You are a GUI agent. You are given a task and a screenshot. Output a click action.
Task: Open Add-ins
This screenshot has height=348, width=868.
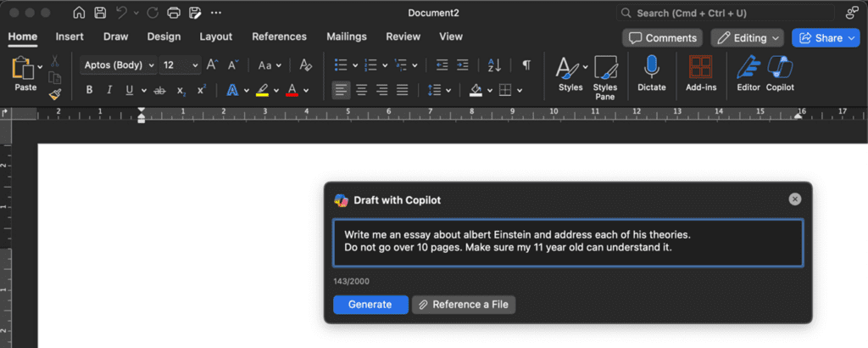pos(701,74)
